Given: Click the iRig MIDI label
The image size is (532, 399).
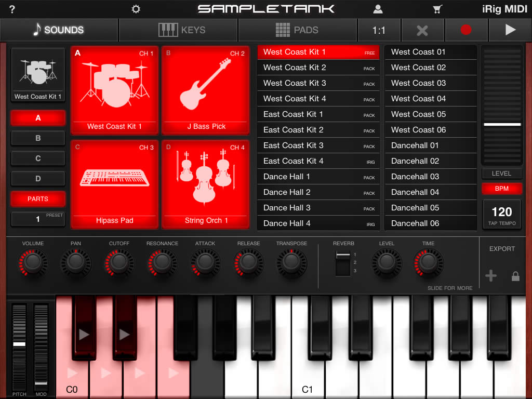Looking at the screenshot, I should click(x=504, y=9).
